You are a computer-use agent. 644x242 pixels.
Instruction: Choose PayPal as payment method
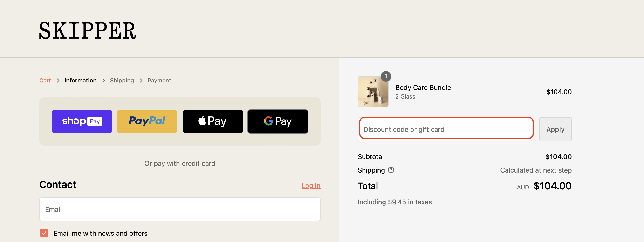pyautogui.click(x=147, y=121)
